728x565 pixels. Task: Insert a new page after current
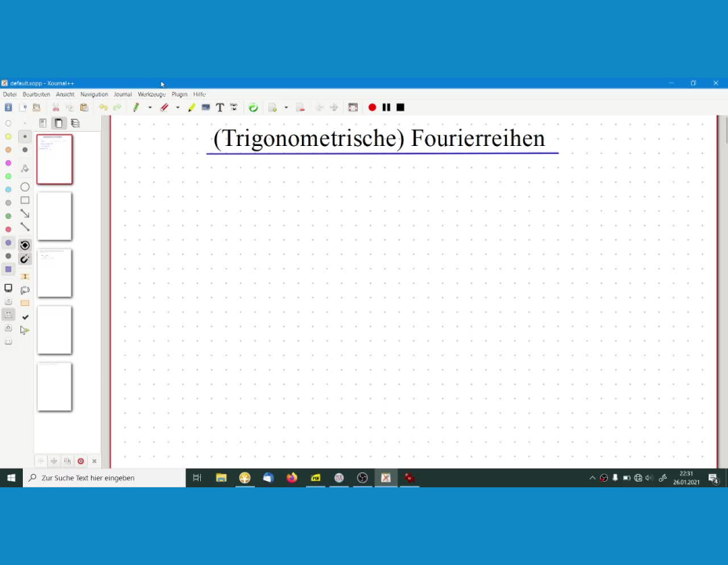pos(272,108)
